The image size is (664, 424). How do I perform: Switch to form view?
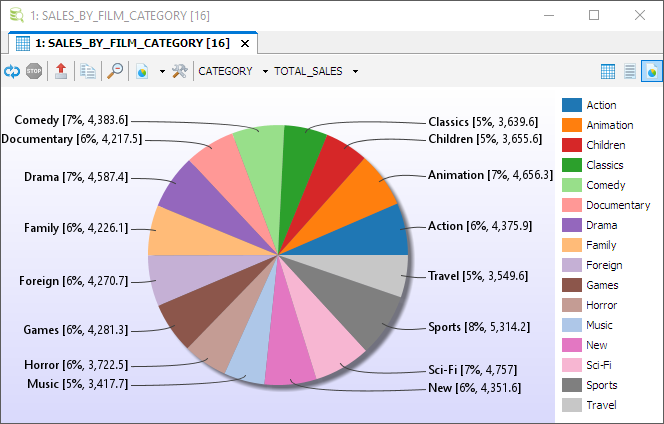pos(630,71)
